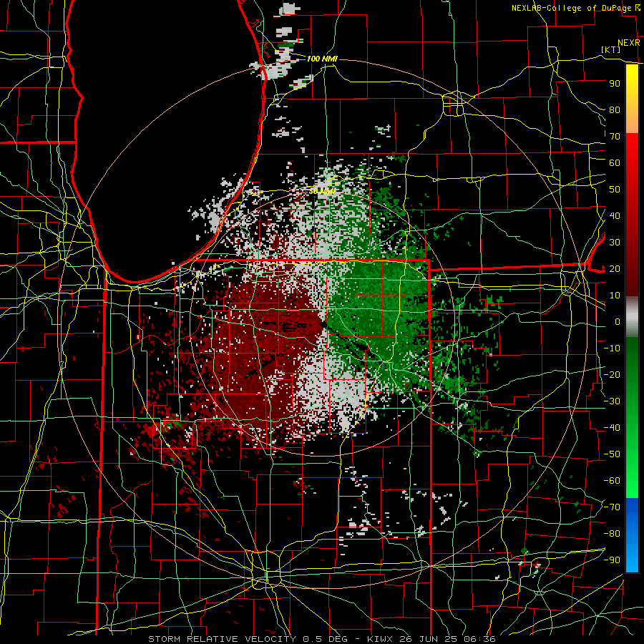Click the -80 value on the velocity scale
The height and width of the screenshot is (644, 644).
pos(612,534)
